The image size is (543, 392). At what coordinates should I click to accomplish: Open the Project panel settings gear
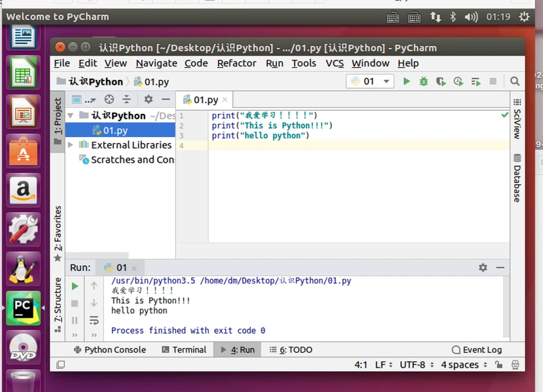[x=149, y=100]
